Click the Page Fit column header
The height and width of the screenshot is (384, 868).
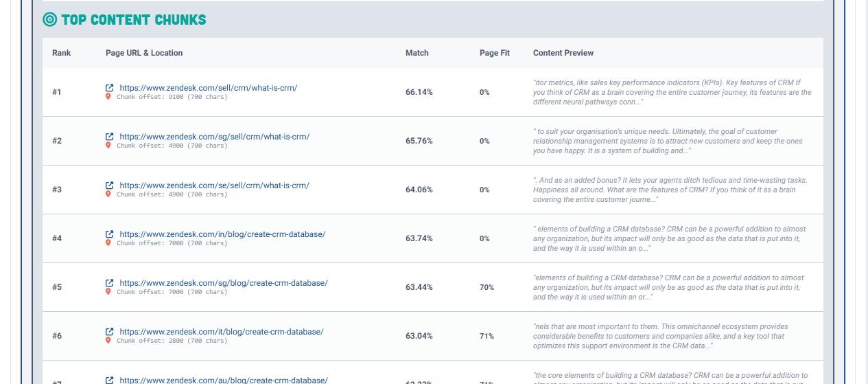[x=495, y=53]
